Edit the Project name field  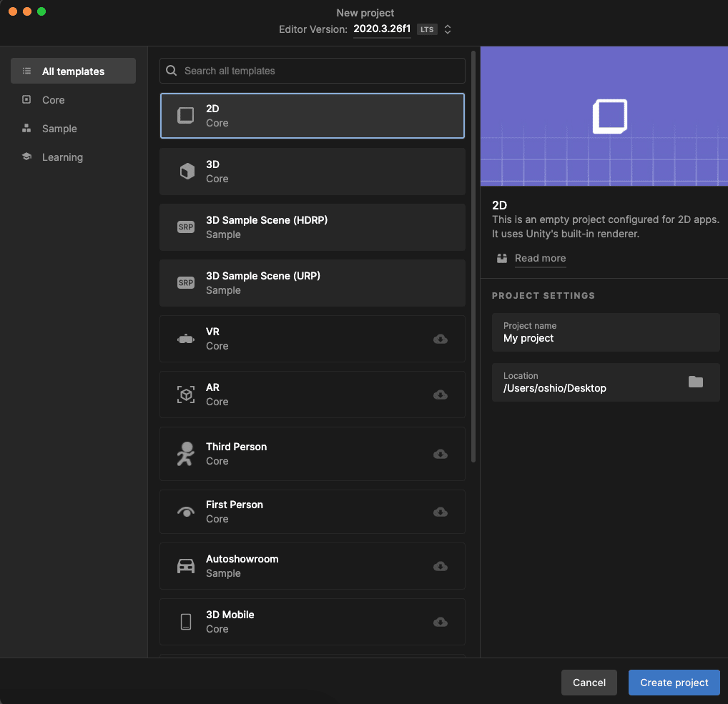point(606,332)
